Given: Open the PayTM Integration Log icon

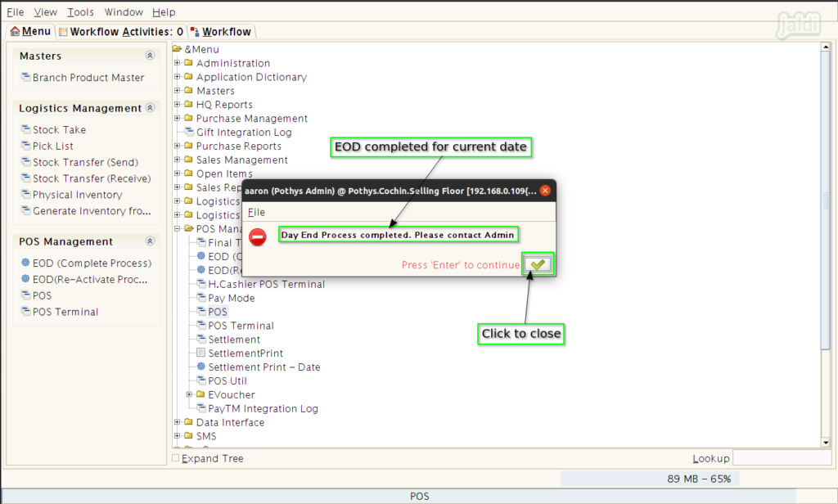Looking at the screenshot, I should click(201, 407).
